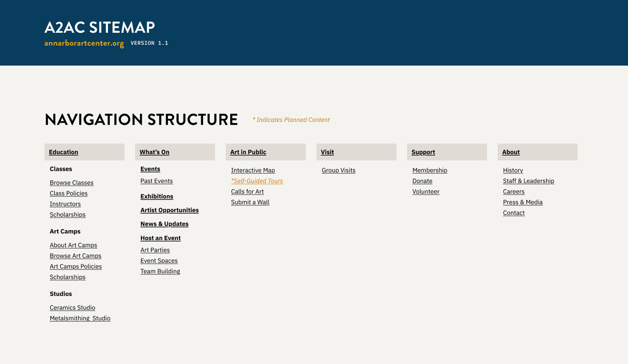Open Scholarships link under Classes
628x364 pixels.
[x=67, y=215]
